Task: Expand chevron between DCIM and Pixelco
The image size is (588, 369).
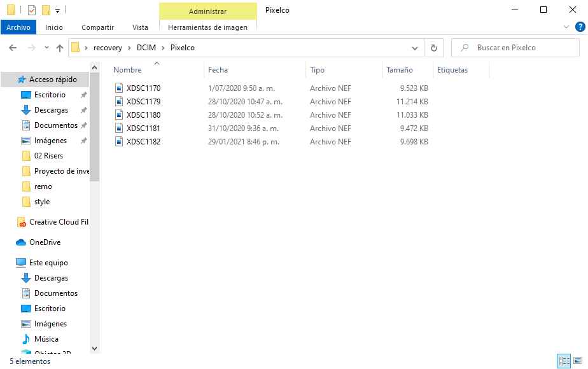Action: click(x=163, y=48)
